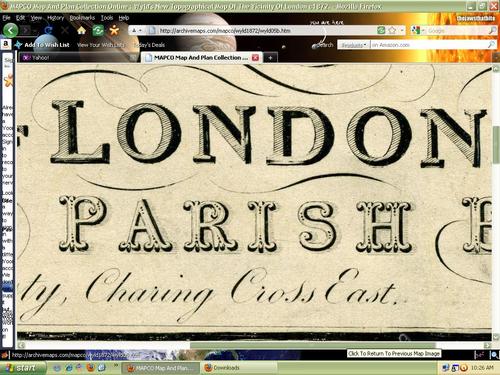
Task: Click the Google search input field
Action: pyautogui.click(x=457, y=30)
